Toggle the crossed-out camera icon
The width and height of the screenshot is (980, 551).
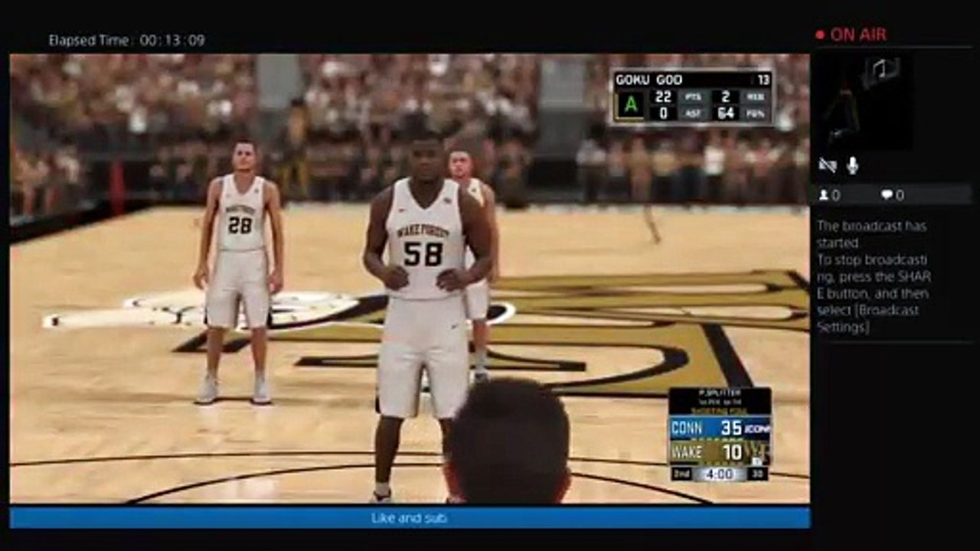coord(827,165)
